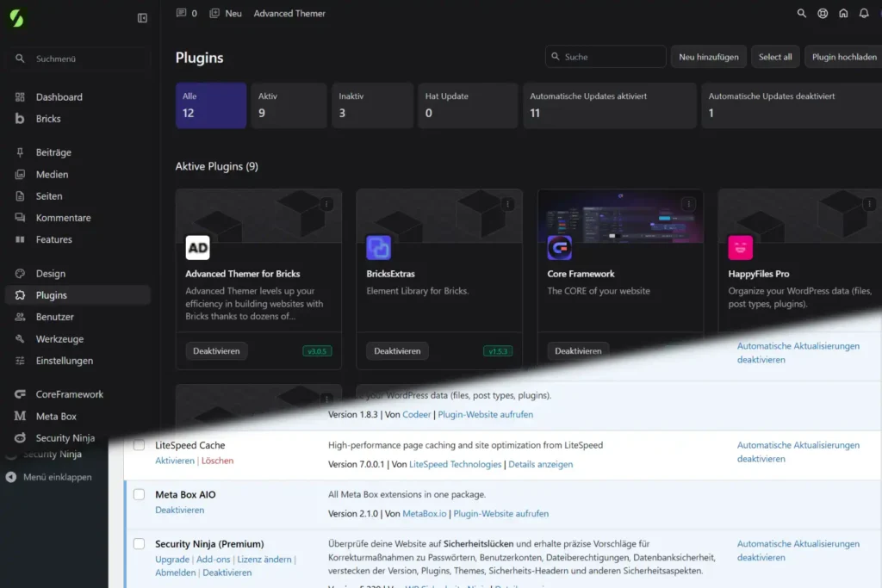Open the notifications bell icon
882x588 pixels.
pos(864,14)
